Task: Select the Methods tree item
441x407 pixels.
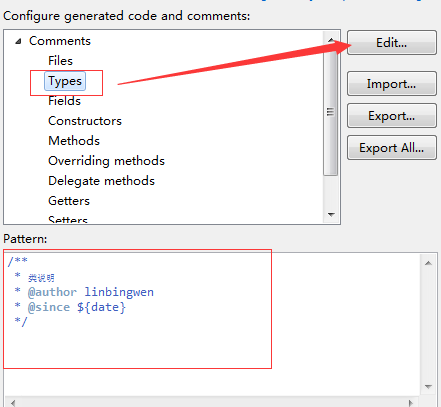Action: 74,141
